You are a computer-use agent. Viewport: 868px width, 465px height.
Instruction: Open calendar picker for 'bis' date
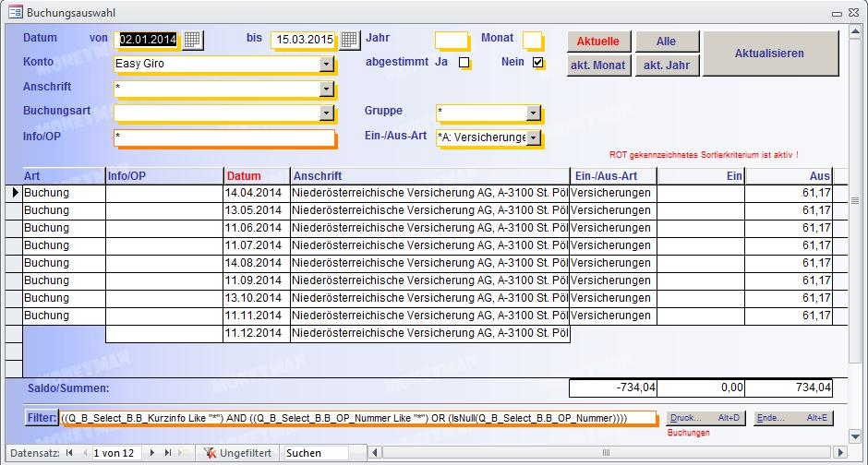pyautogui.click(x=349, y=40)
